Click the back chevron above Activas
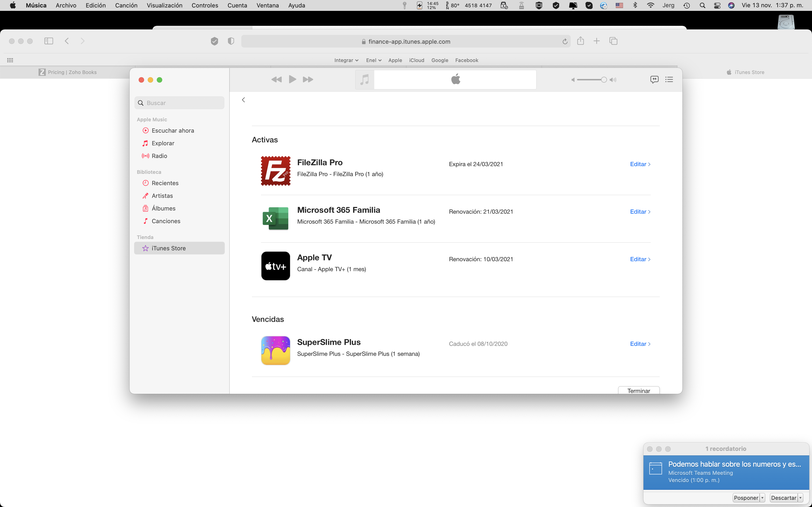 click(244, 100)
